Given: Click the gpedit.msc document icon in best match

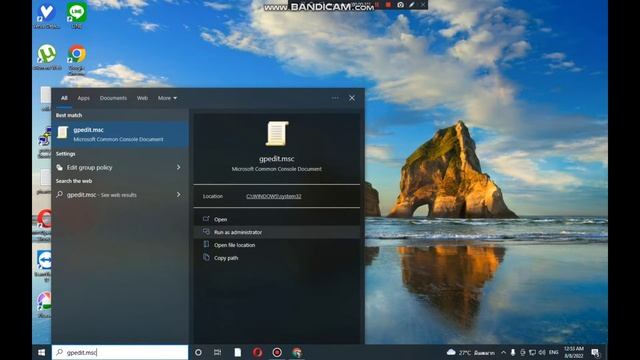Looking at the screenshot, I should click(62, 133).
